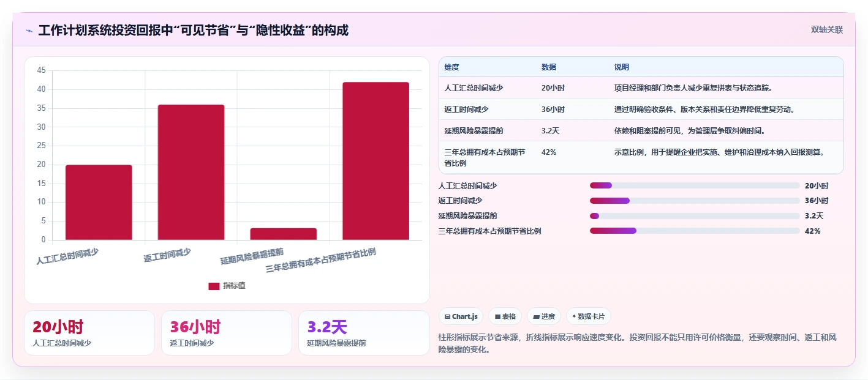This screenshot has height=380, width=868.
Task: Toggle the 指标值 legend color swatch
Action: tap(214, 286)
